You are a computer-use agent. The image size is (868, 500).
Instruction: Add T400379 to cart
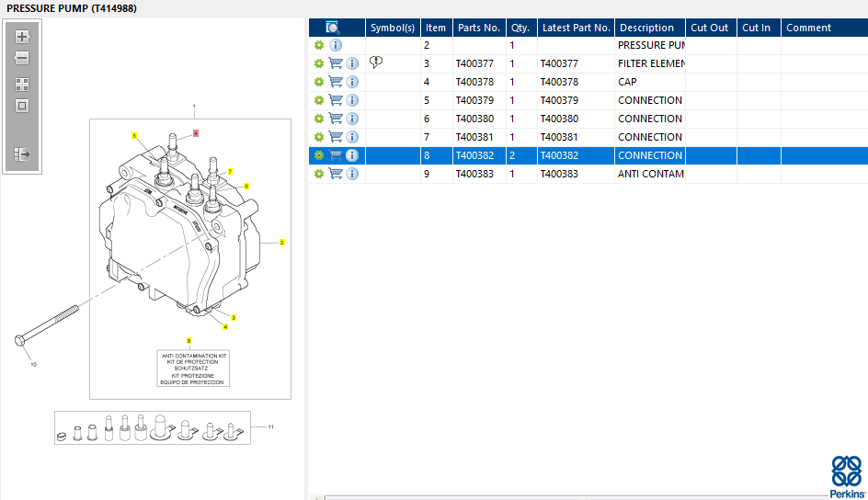[x=336, y=99]
